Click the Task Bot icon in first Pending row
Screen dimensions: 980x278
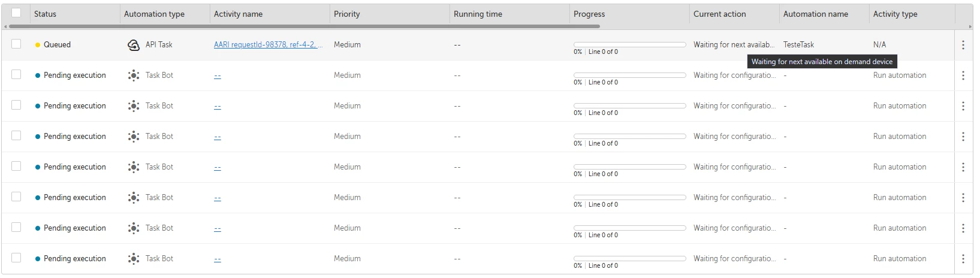[134, 75]
